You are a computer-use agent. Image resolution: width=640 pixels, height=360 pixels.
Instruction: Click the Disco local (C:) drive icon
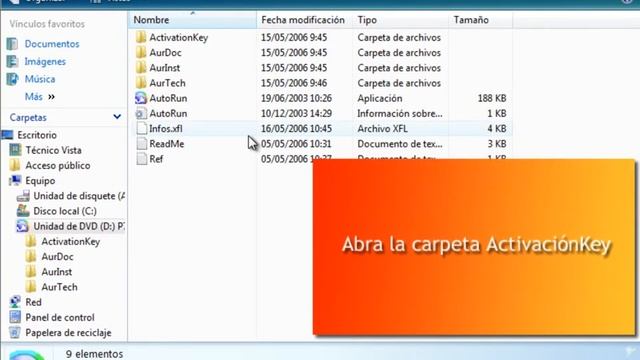point(23,211)
